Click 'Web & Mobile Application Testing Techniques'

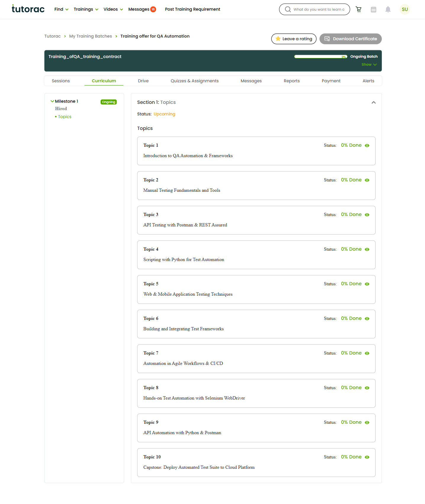tap(188, 294)
